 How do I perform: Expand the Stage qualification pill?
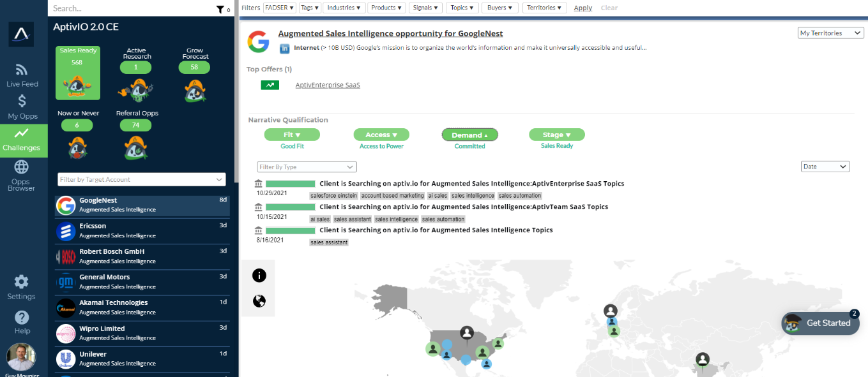pos(556,135)
